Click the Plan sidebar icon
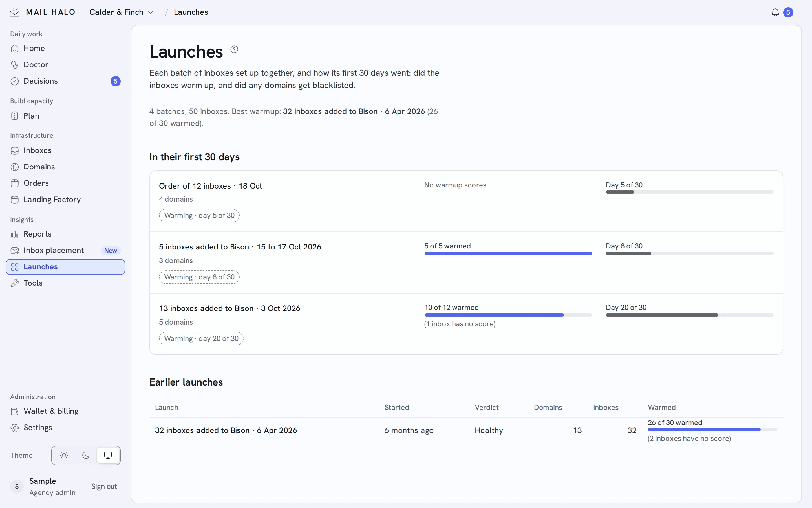The width and height of the screenshot is (812, 508). pos(14,116)
